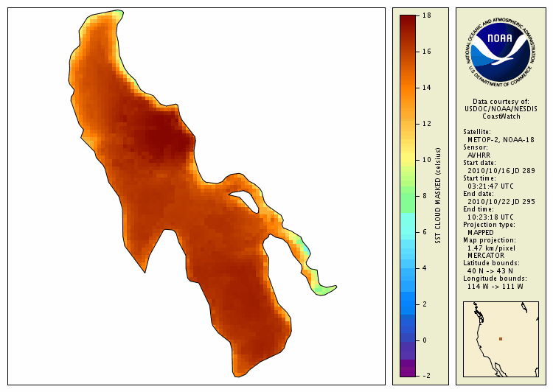Click the 12 label on color scale

pos(427,124)
